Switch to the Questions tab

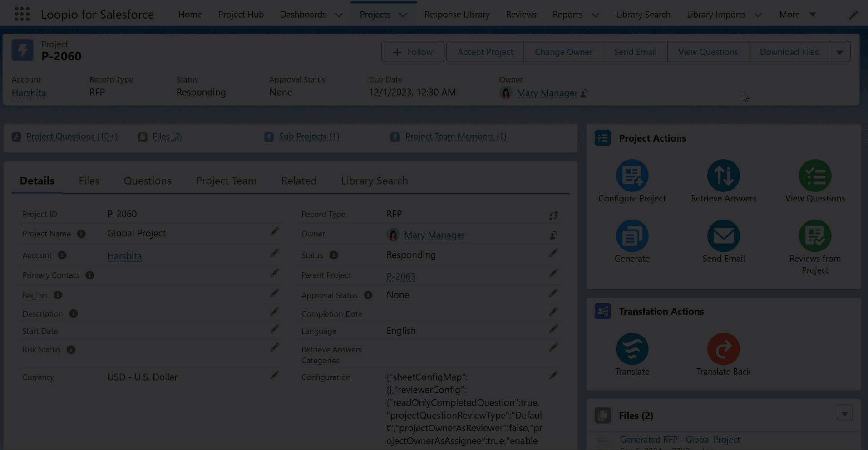(x=148, y=181)
